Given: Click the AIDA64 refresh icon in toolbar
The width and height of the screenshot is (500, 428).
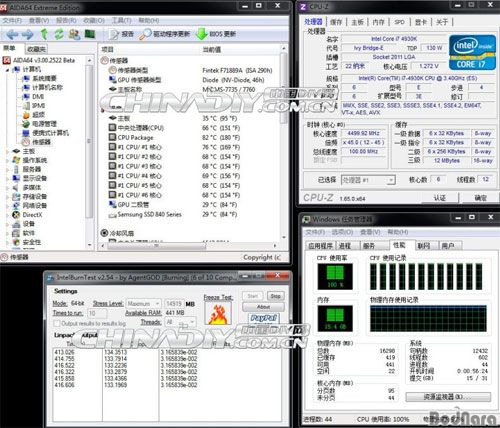Looking at the screenshot, I should [x=59, y=34].
